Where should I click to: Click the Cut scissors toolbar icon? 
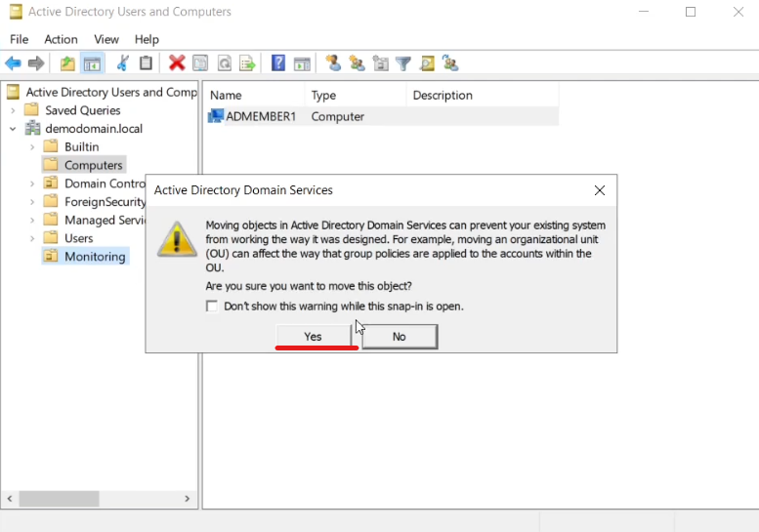[122, 63]
